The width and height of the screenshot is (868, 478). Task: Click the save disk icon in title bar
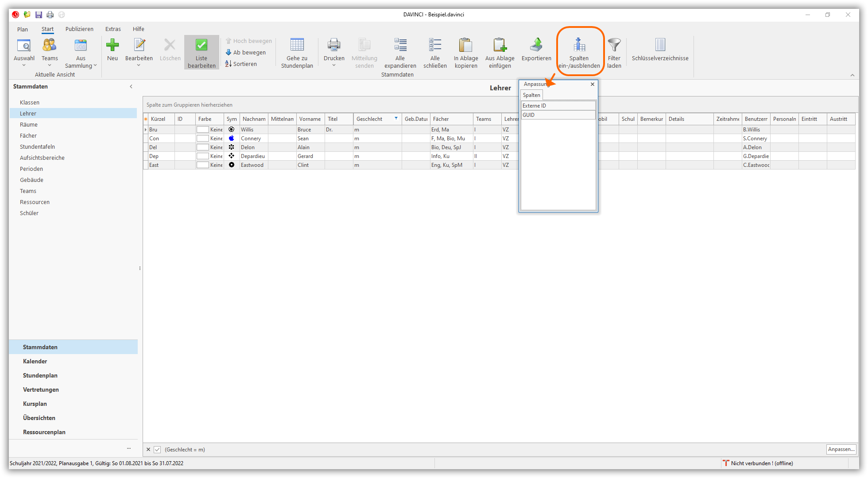click(39, 15)
